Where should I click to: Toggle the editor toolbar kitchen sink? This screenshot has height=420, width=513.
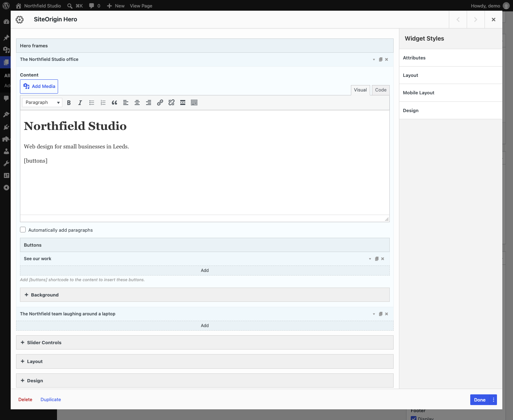click(194, 103)
